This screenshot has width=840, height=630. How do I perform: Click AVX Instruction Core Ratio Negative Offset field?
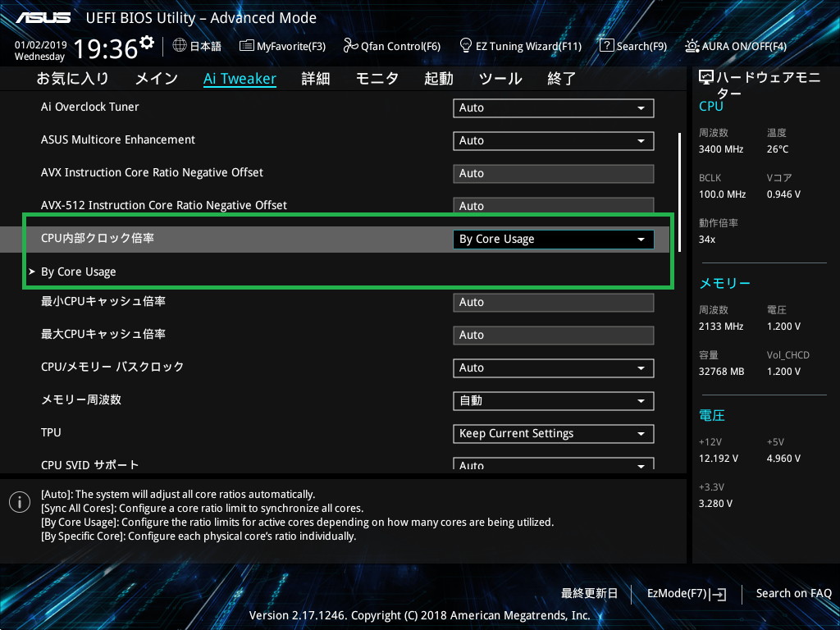click(x=554, y=174)
